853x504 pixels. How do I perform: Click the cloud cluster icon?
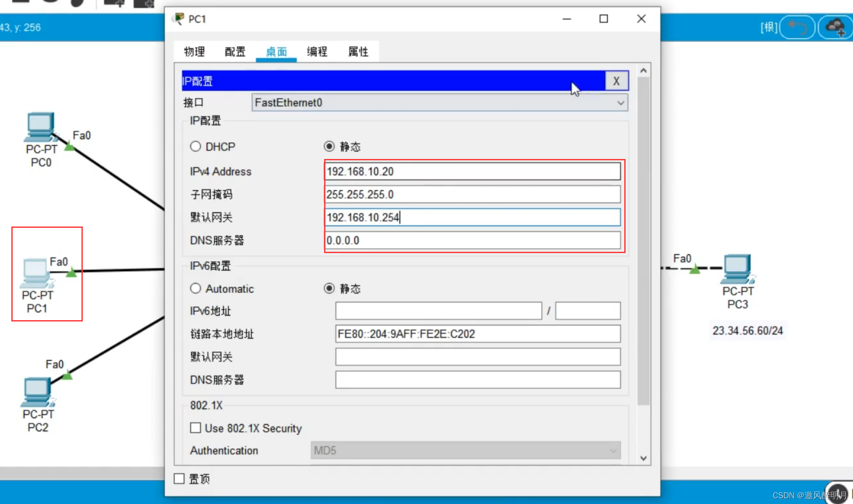[836, 27]
